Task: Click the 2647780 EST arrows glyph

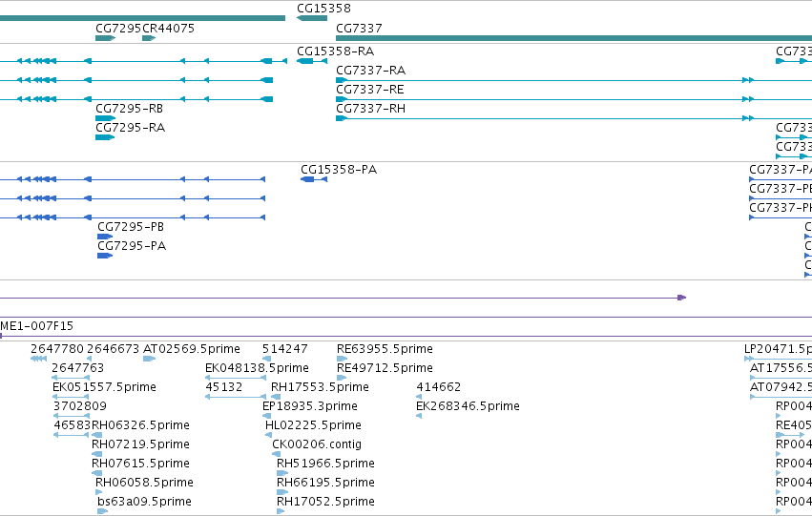Action: click(39, 359)
